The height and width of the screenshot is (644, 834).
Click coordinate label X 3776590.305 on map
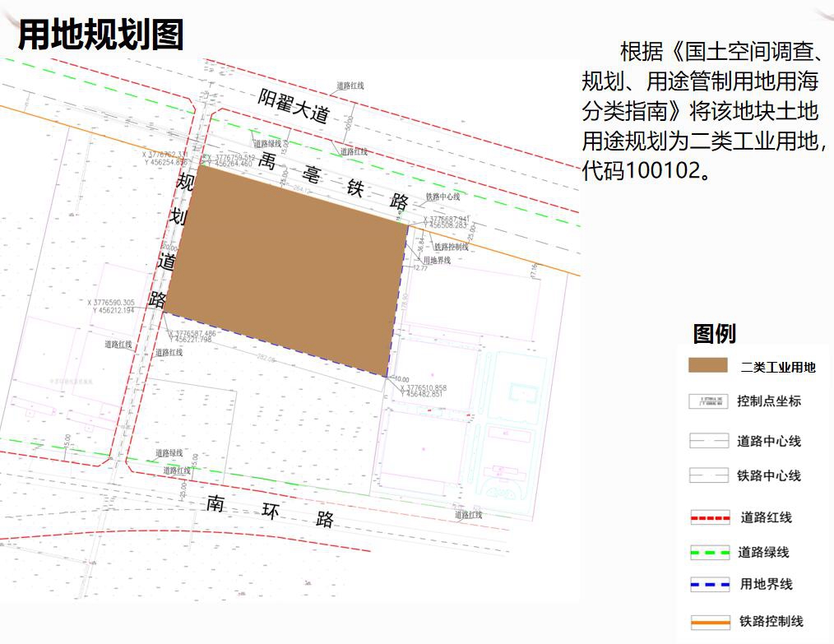coord(110,303)
